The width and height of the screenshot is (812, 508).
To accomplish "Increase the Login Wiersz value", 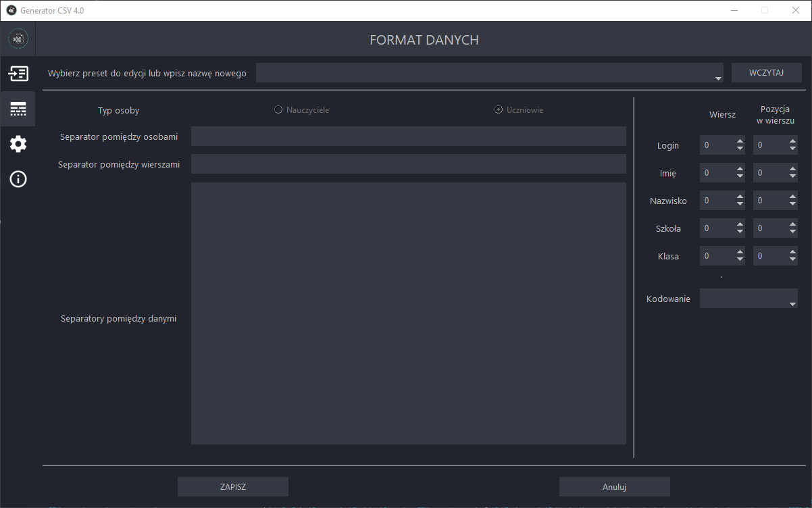I will click(x=740, y=141).
